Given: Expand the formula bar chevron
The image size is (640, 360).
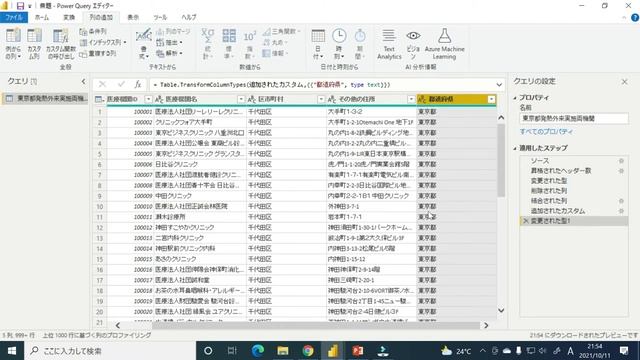Looking at the screenshot, I should tap(499, 85).
